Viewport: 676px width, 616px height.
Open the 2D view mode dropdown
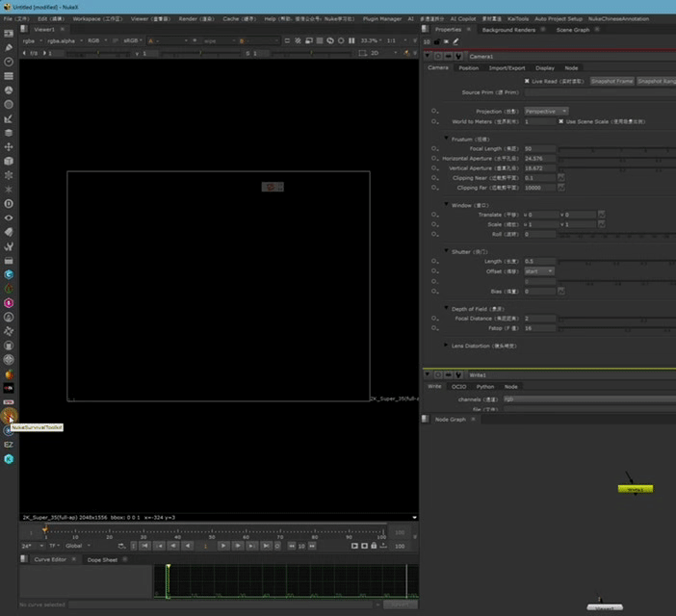point(383,53)
